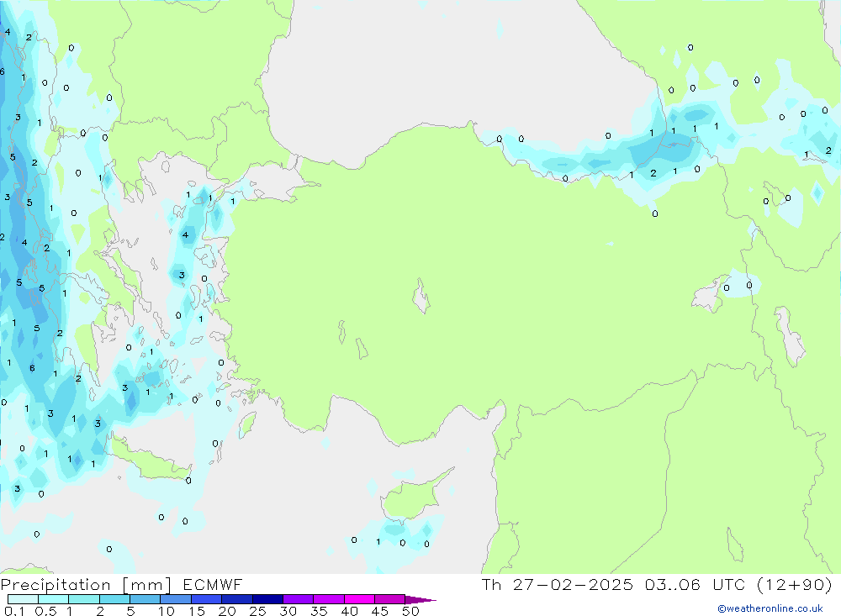841x616 pixels.
Task: Click the '10' legend scale label
Action: point(167,611)
